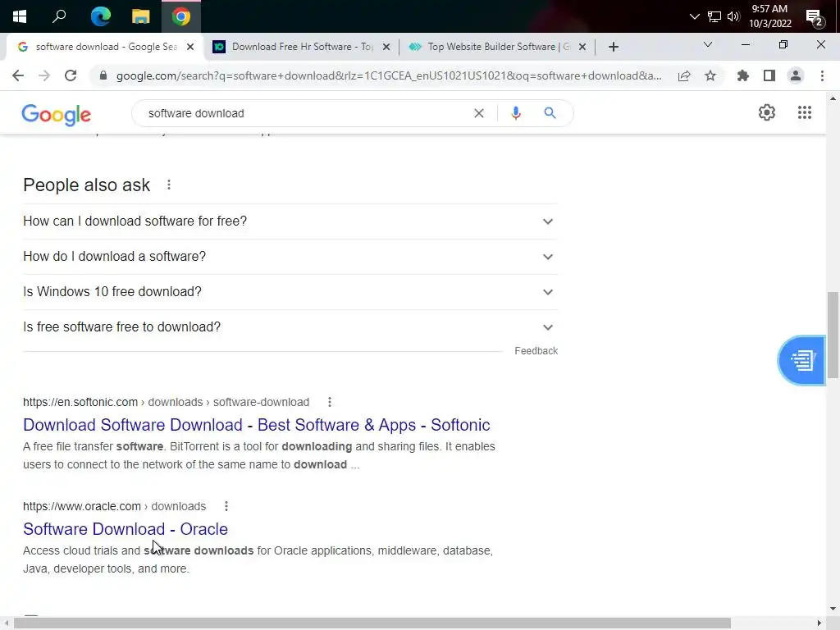Expand 'How can I download software for free?'
Image resolution: width=840 pixels, height=630 pixels.
[x=290, y=221]
